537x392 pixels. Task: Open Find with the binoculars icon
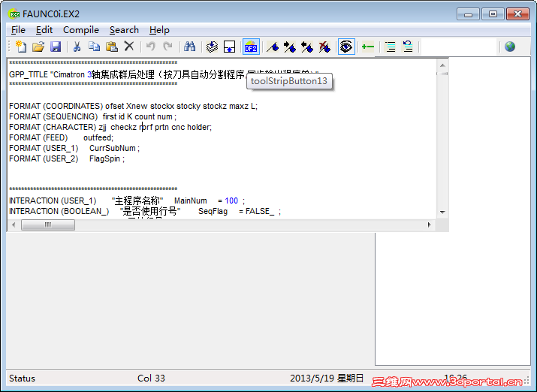[x=189, y=47]
